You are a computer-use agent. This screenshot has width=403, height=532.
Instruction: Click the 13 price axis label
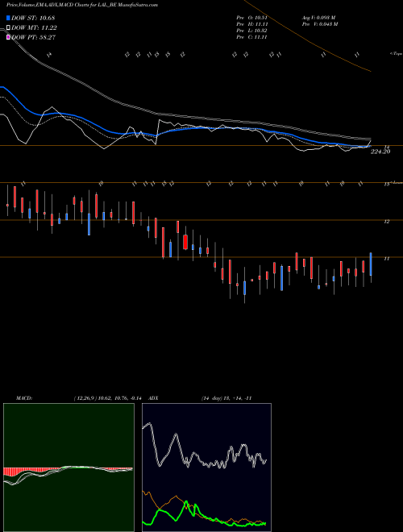[x=386, y=185]
